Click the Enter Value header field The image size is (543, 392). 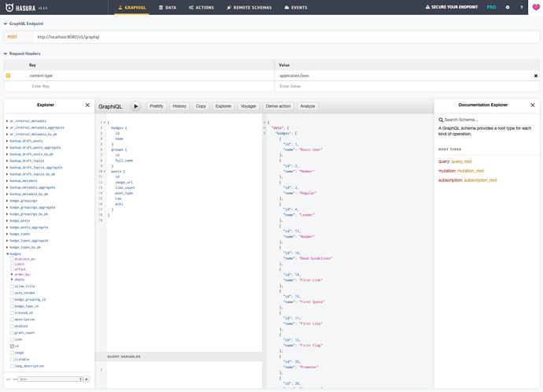pyautogui.click(x=407, y=87)
